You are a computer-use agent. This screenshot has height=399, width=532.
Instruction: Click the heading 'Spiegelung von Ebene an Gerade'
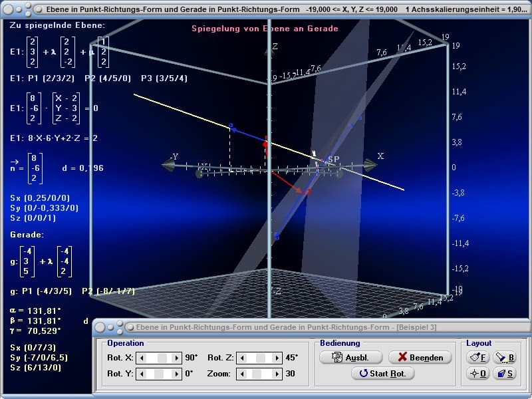coord(265,29)
